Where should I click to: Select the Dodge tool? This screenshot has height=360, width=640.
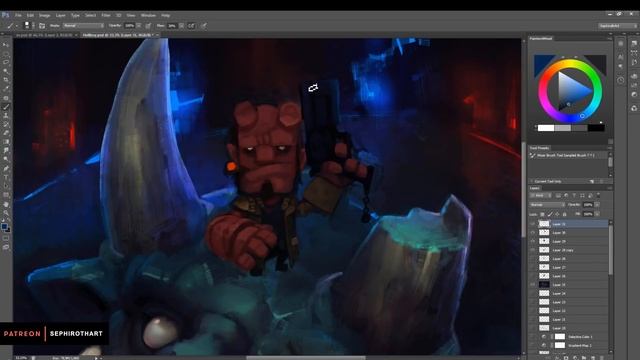6,160
